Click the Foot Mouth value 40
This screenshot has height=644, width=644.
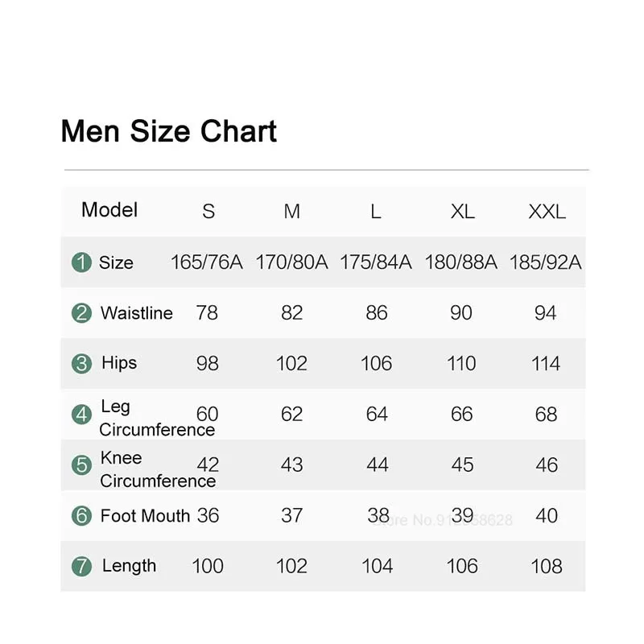[x=546, y=516]
